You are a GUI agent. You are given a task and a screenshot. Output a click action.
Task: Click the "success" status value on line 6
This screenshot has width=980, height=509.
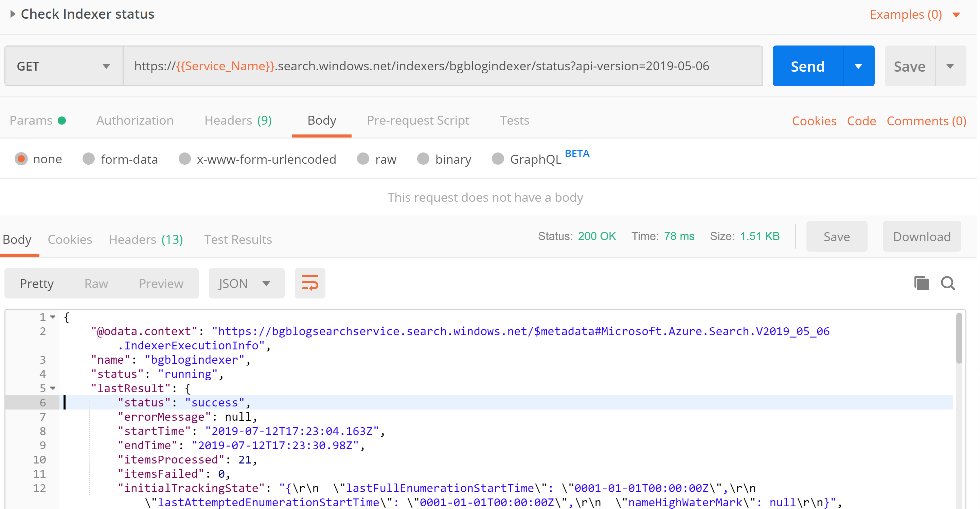(x=215, y=403)
